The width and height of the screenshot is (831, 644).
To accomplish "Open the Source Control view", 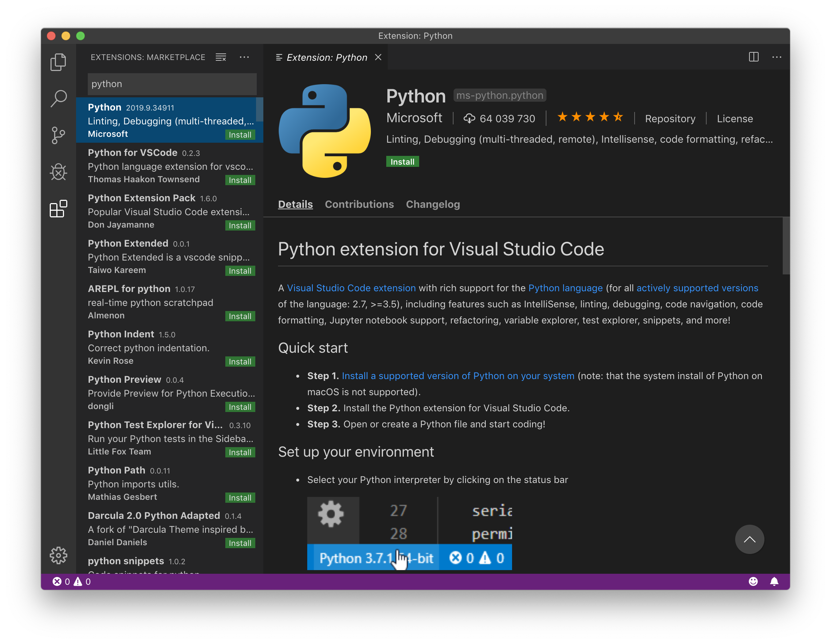I will point(58,135).
